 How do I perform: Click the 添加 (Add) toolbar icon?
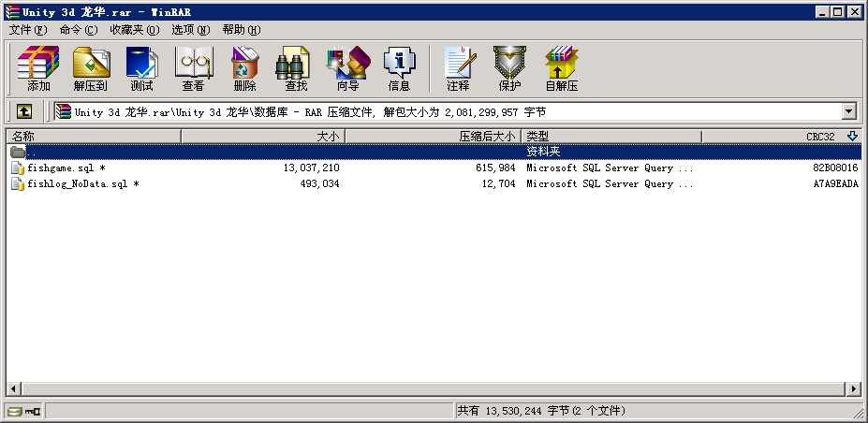click(37, 68)
